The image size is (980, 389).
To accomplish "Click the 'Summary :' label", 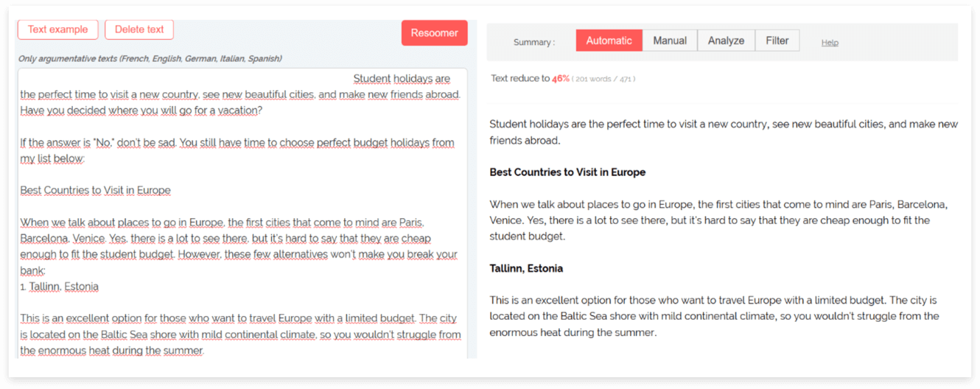I will click(x=534, y=43).
